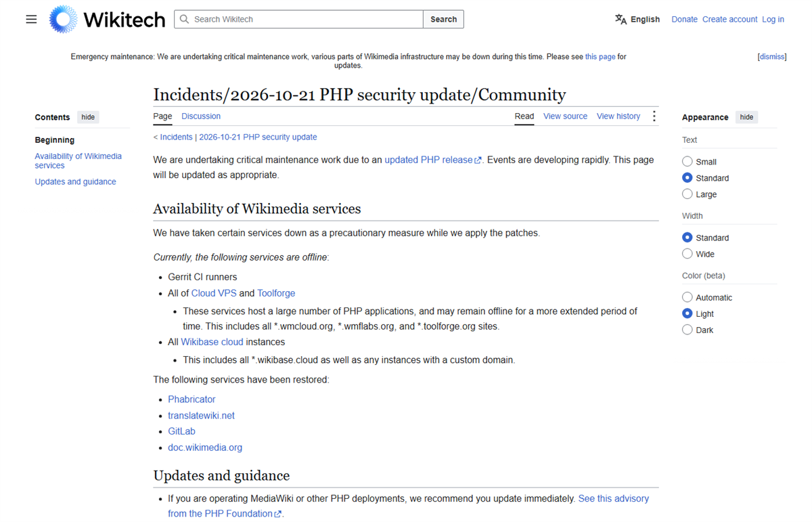Open the 'updated PHP release' link

tap(428, 160)
